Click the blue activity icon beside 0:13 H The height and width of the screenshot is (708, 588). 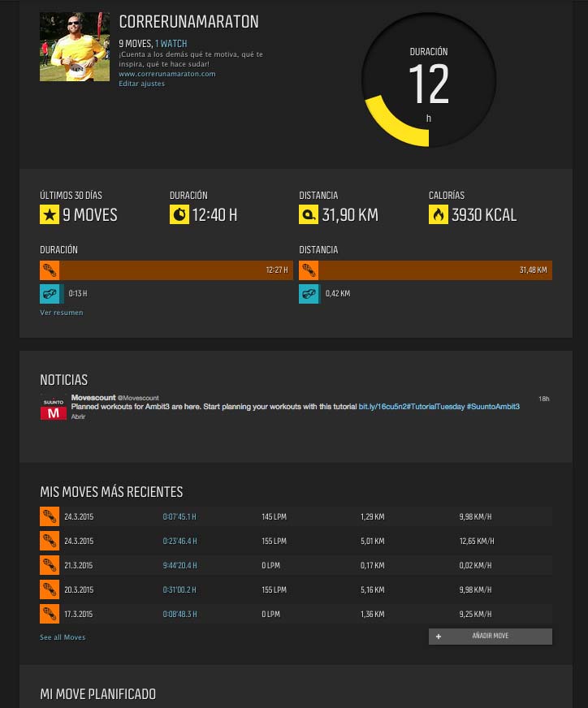50,293
